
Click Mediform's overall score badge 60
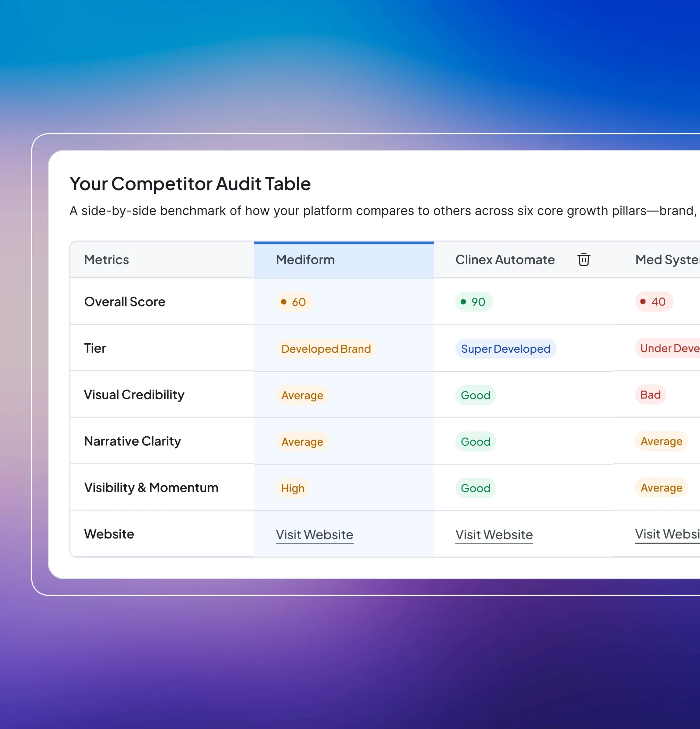click(x=294, y=302)
